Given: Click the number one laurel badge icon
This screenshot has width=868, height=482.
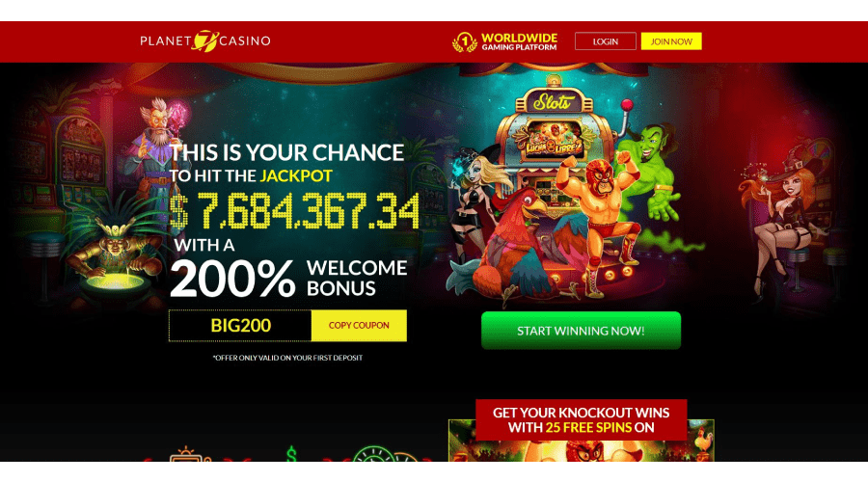Looking at the screenshot, I should (x=465, y=41).
